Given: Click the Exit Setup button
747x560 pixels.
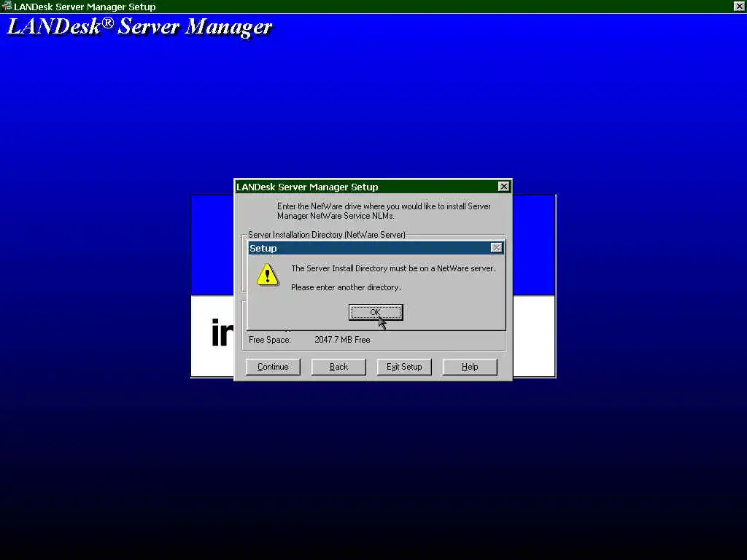Looking at the screenshot, I should [x=404, y=367].
